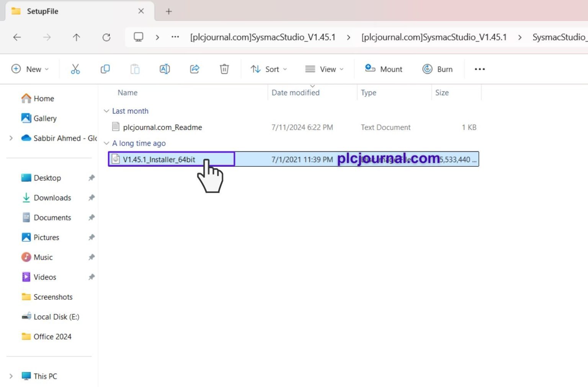Cut the selected file using the scissors icon
Screen dimensions: 588x387
[x=75, y=69]
